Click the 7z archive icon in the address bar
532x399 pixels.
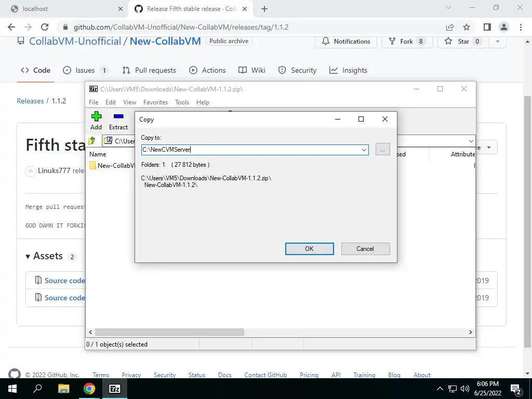click(108, 140)
